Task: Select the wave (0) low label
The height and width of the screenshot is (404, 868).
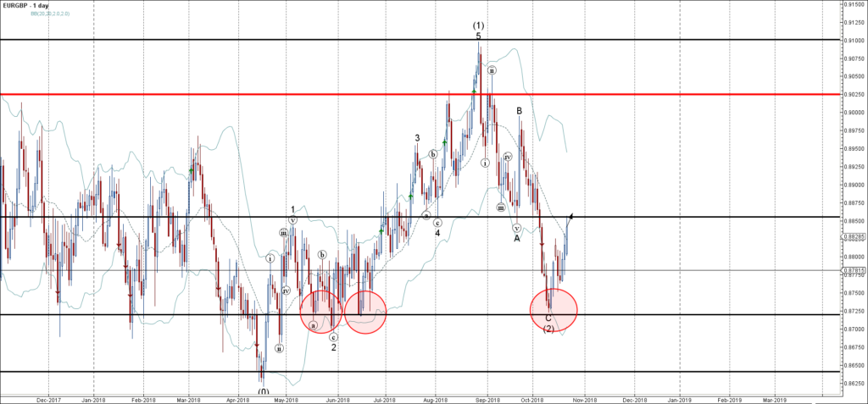Action: tap(264, 391)
